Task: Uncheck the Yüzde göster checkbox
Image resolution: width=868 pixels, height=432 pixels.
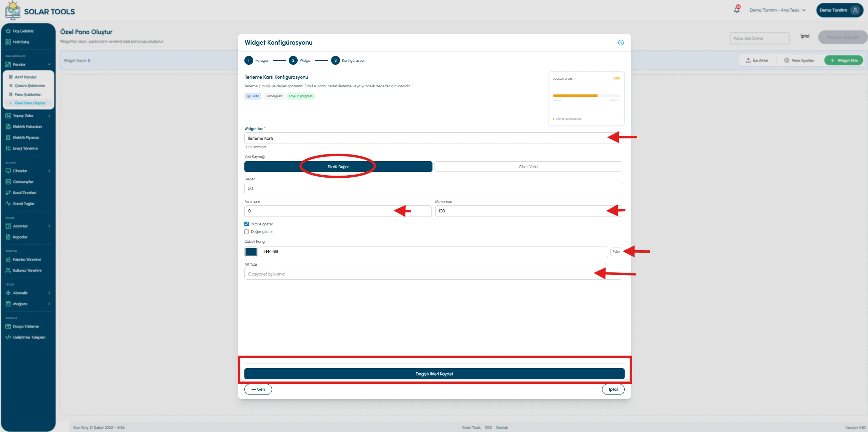Action: coord(246,224)
